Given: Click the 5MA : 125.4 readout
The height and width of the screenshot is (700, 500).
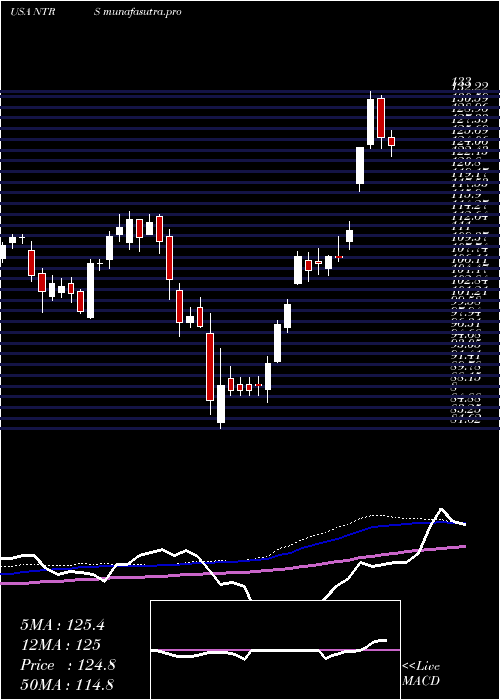Looking at the screenshot, I should pyautogui.click(x=62, y=625).
